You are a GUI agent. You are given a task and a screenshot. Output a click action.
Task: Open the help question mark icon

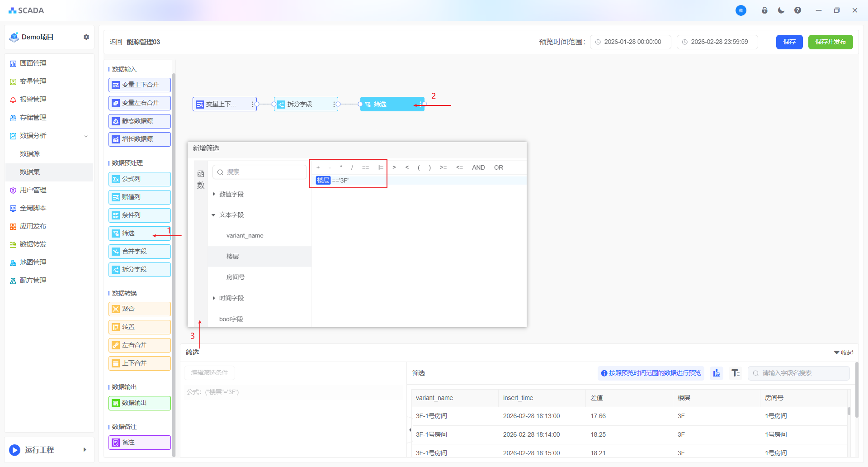point(797,10)
